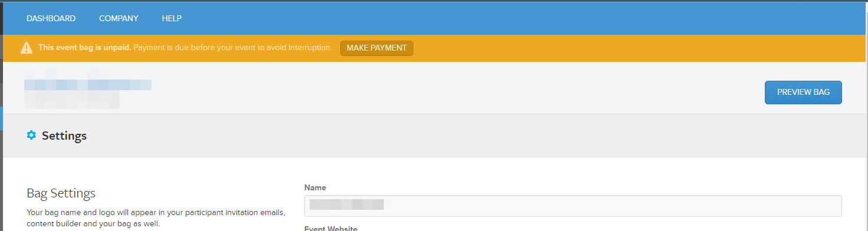The height and width of the screenshot is (231, 868).
Task: Click the Bag Settings description paragraph
Action: (x=156, y=218)
